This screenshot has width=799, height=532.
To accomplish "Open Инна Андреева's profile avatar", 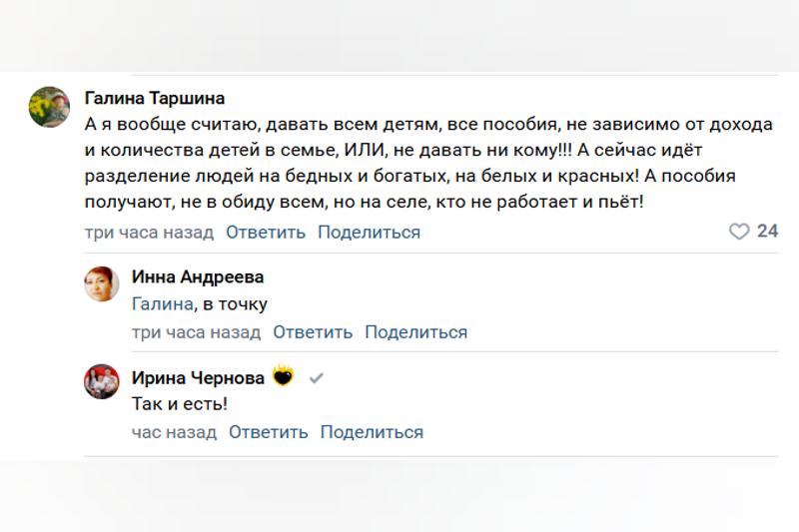I will tap(102, 284).
